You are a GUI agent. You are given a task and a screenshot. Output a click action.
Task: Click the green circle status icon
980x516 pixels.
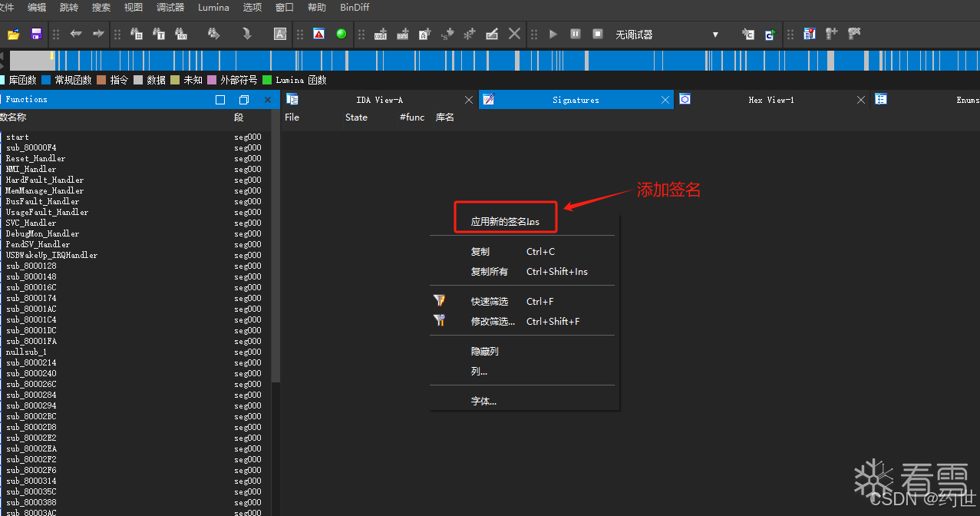[x=341, y=34]
